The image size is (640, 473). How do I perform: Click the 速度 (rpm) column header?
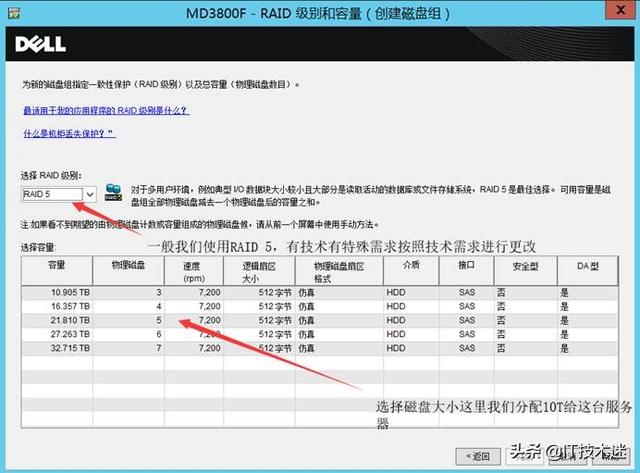point(194,271)
